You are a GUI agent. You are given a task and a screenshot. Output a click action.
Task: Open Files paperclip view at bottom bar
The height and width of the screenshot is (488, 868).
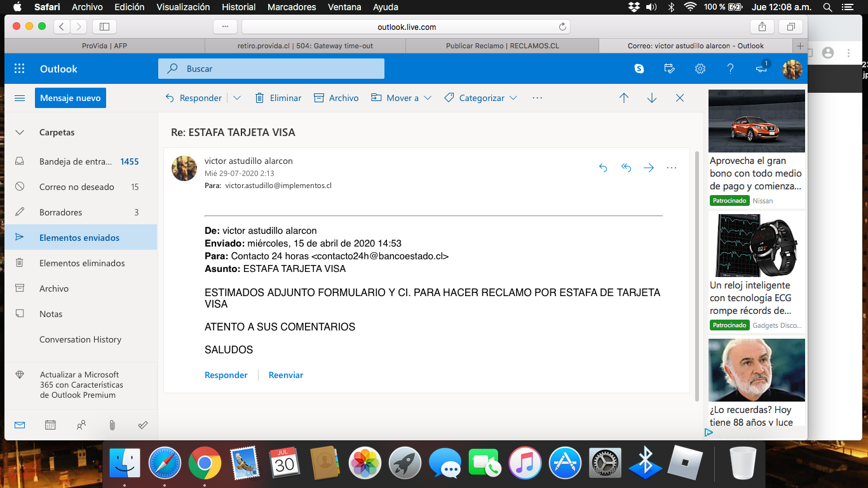(112, 425)
